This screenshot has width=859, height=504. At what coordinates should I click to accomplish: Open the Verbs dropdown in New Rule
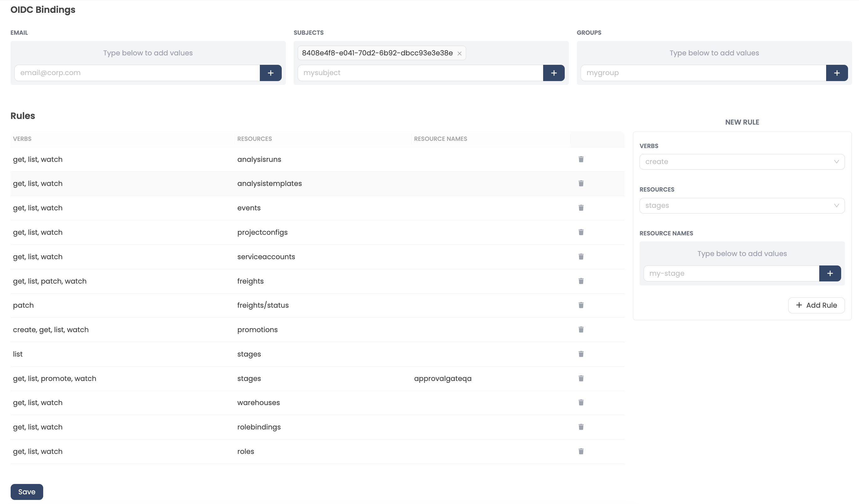(x=742, y=162)
